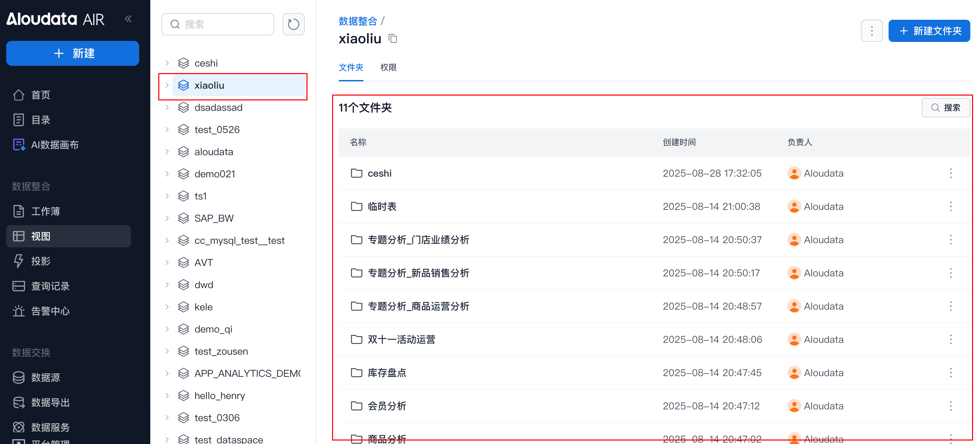Click the refresh icon next to search

click(293, 24)
